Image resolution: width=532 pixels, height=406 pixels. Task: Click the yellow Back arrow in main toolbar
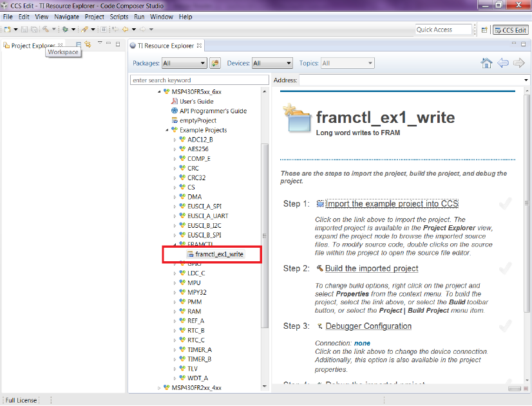point(125,30)
